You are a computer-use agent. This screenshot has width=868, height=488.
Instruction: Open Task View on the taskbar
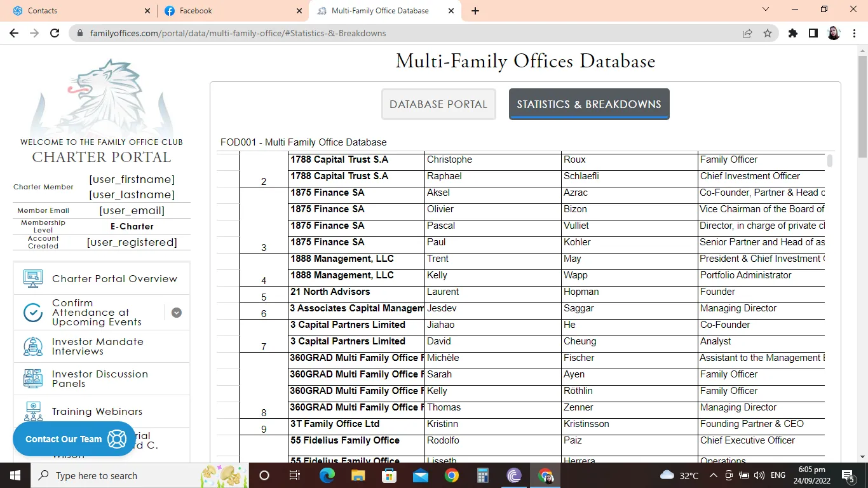[x=295, y=475]
